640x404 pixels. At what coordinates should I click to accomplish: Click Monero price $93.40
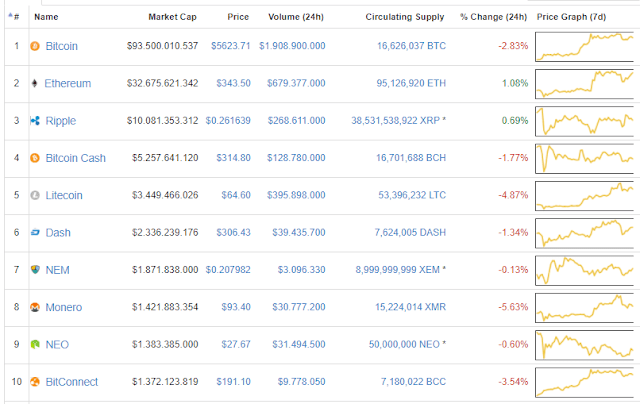point(236,307)
